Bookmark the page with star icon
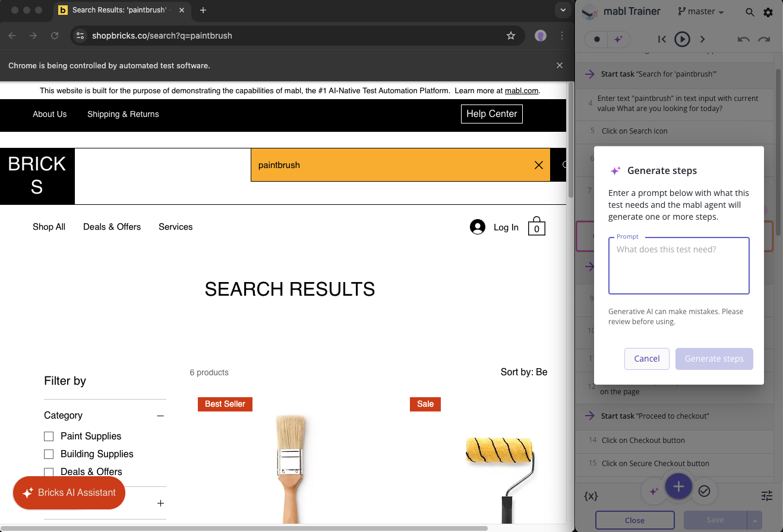The width and height of the screenshot is (783, 532). tap(510, 36)
